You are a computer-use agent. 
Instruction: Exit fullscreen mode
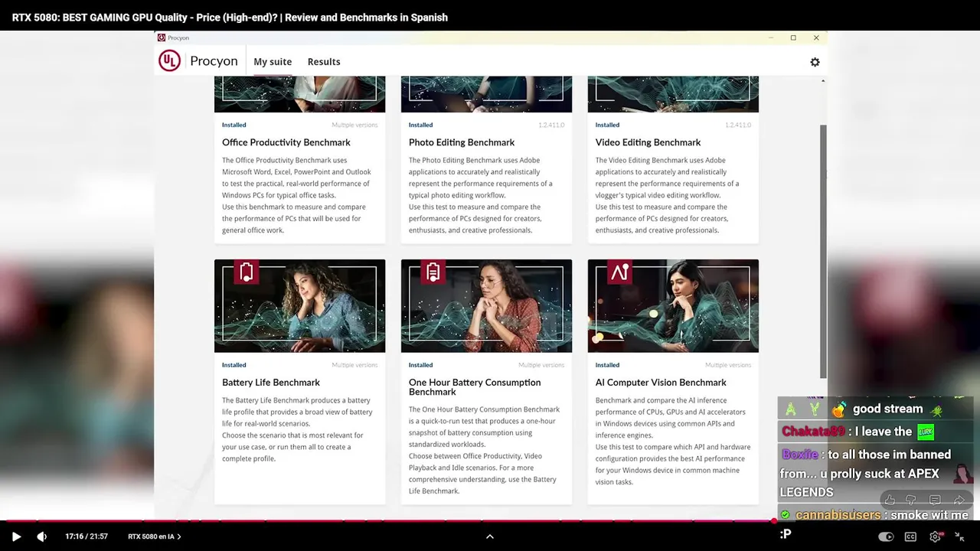(959, 536)
